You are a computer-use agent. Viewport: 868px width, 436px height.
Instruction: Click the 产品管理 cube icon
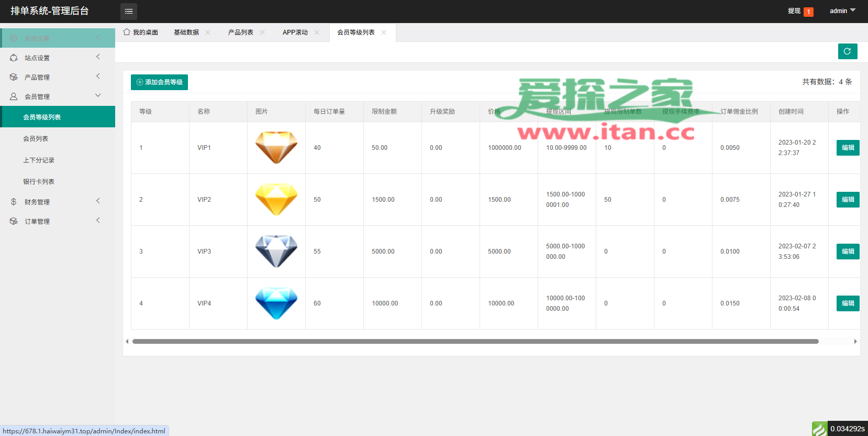[x=14, y=77]
